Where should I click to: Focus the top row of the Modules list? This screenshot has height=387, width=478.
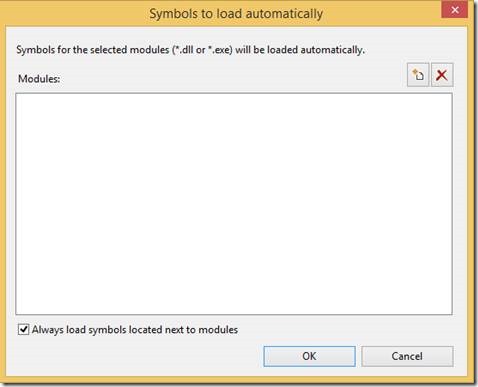234,99
